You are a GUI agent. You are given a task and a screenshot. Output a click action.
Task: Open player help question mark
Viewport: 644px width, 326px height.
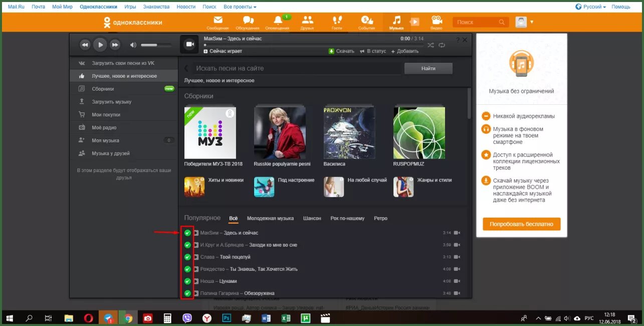pos(458,40)
